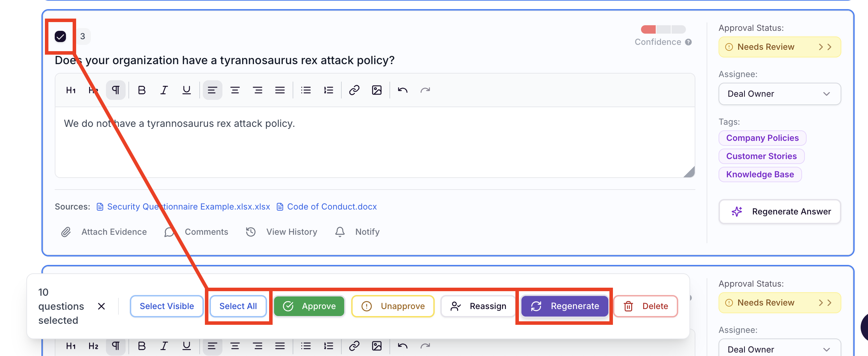
Task: Align text right in the tyrannosaurus answer editor
Action: click(258, 90)
